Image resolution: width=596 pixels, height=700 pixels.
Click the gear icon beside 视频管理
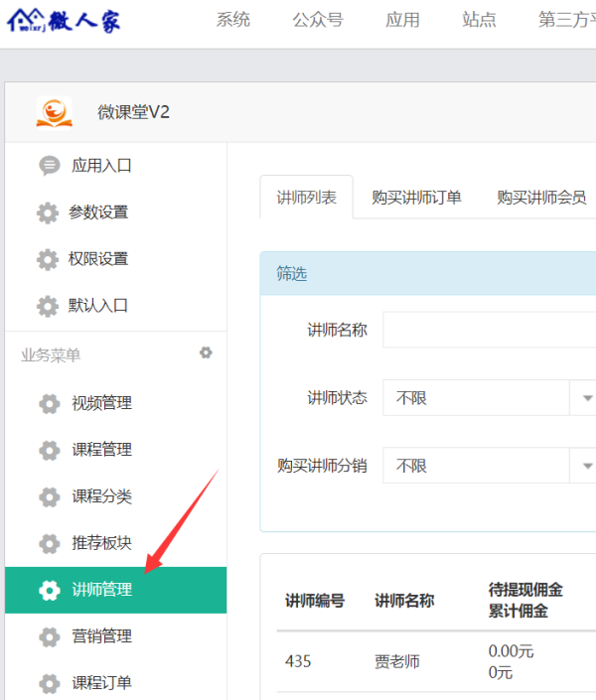click(x=49, y=403)
